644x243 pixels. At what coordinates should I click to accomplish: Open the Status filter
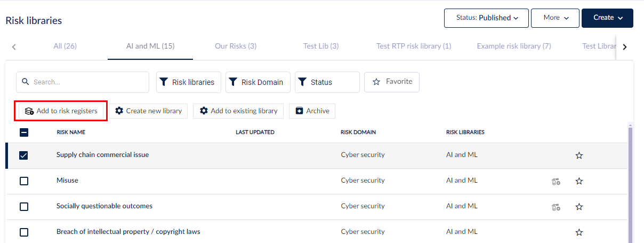[x=327, y=82]
